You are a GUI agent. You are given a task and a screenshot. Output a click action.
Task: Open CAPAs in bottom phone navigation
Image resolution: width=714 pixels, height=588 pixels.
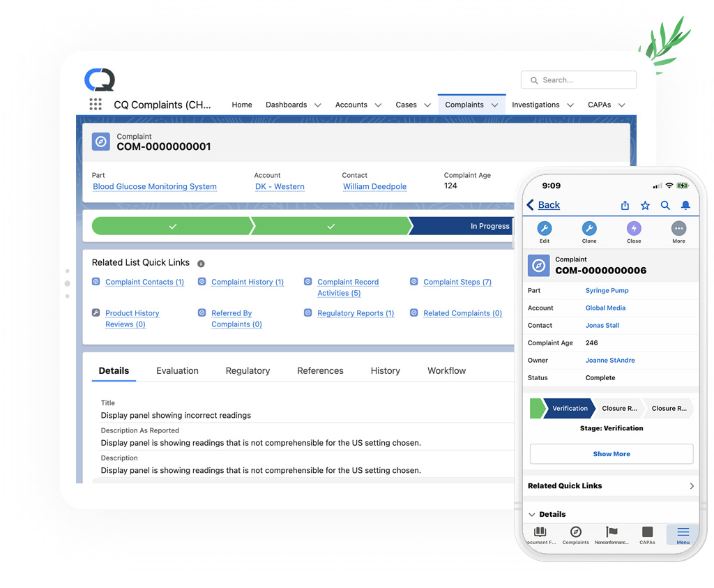click(647, 535)
